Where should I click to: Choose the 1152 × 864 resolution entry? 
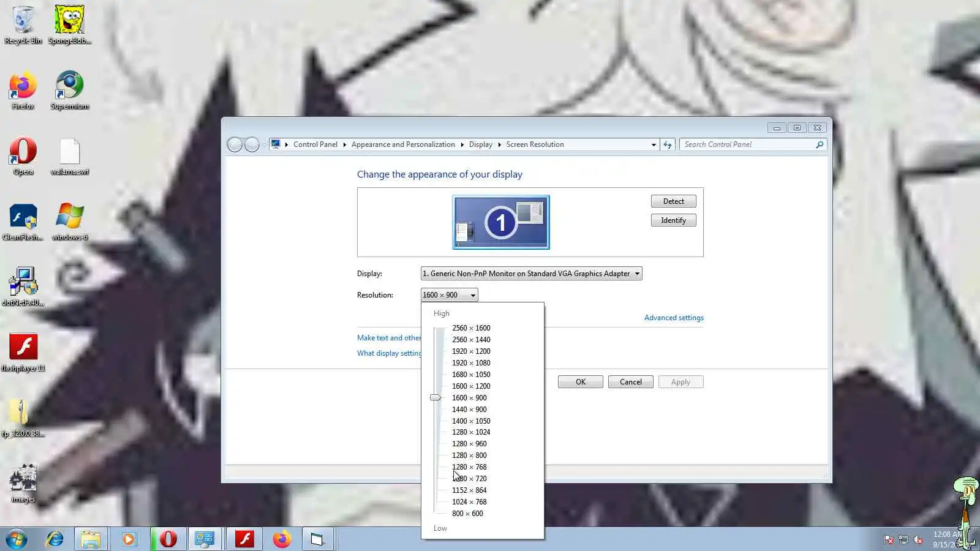coord(469,490)
